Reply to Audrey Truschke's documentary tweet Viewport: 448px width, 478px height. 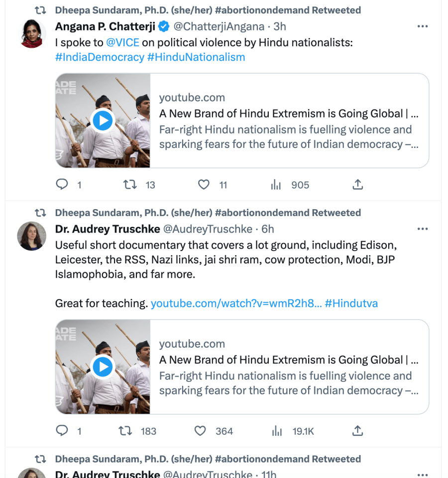[62, 431]
